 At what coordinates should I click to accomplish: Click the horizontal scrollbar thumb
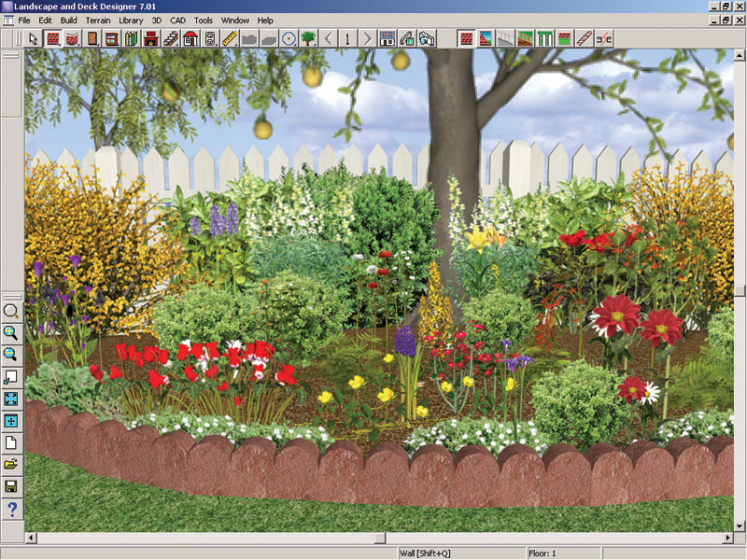click(378, 539)
